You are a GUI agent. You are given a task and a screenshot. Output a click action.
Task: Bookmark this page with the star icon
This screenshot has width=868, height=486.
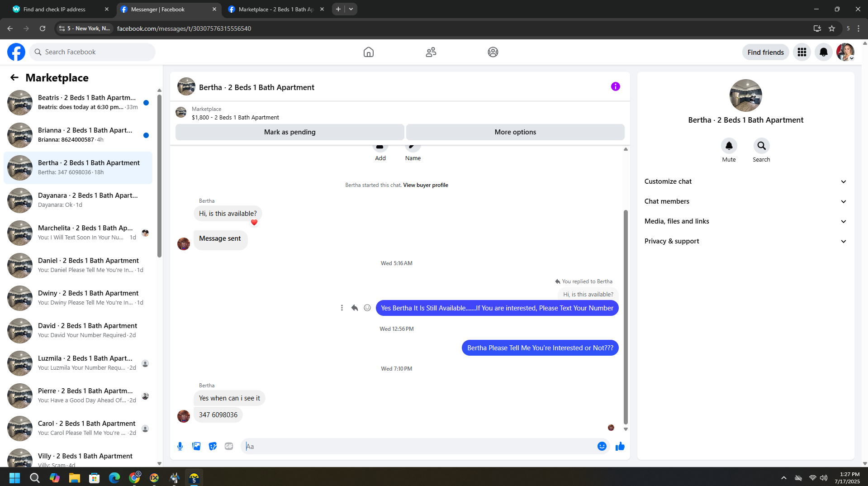click(x=832, y=29)
